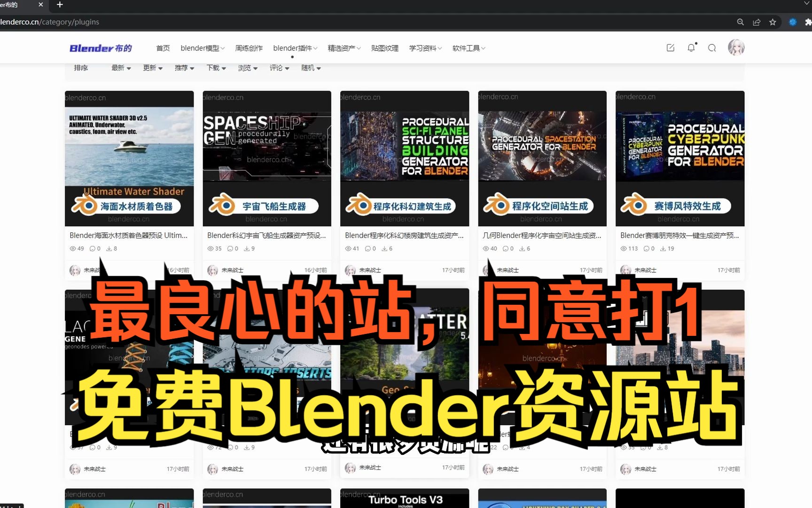Click comment icon on cyberpunk generator card
Image resolution: width=812 pixels, height=508 pixels.
(x=646, y=248)
